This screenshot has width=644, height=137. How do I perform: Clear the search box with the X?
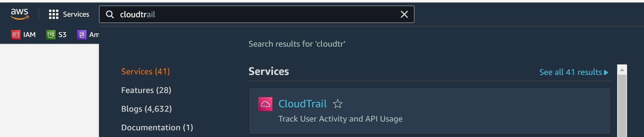click(x=404, y=14)
